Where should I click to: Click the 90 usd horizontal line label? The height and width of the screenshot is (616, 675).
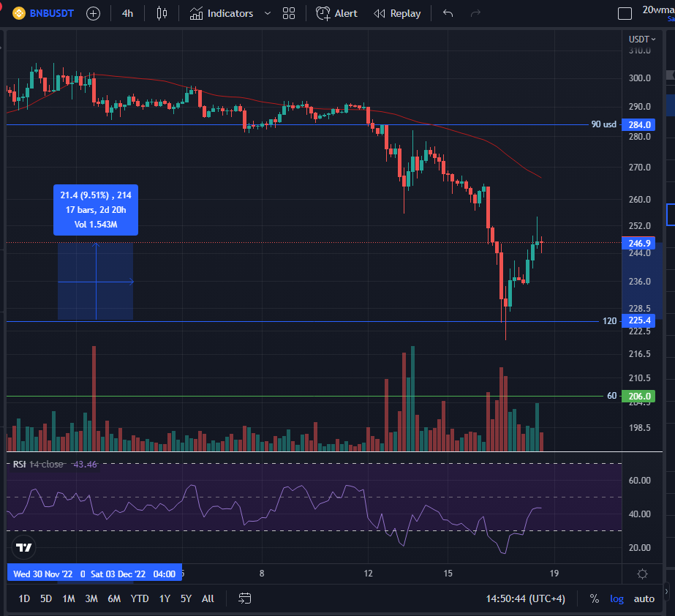pyautogui.click(x=603, y=124)
